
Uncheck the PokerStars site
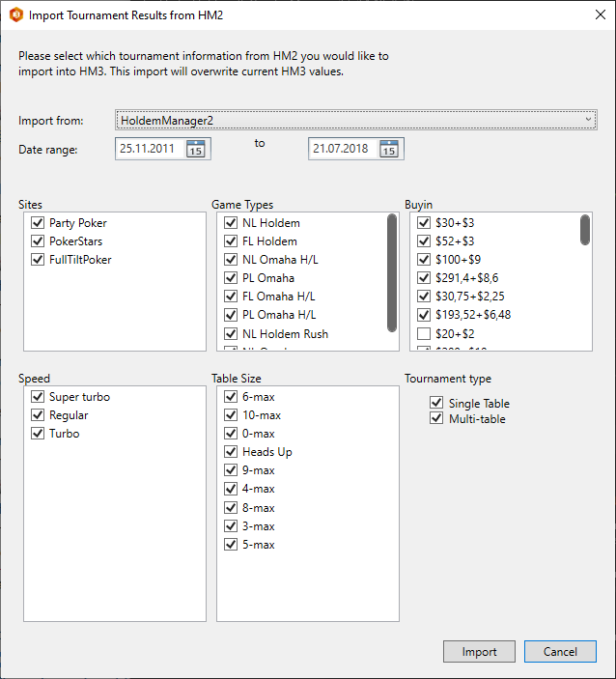pyautogui.click(x=38, y=240)
